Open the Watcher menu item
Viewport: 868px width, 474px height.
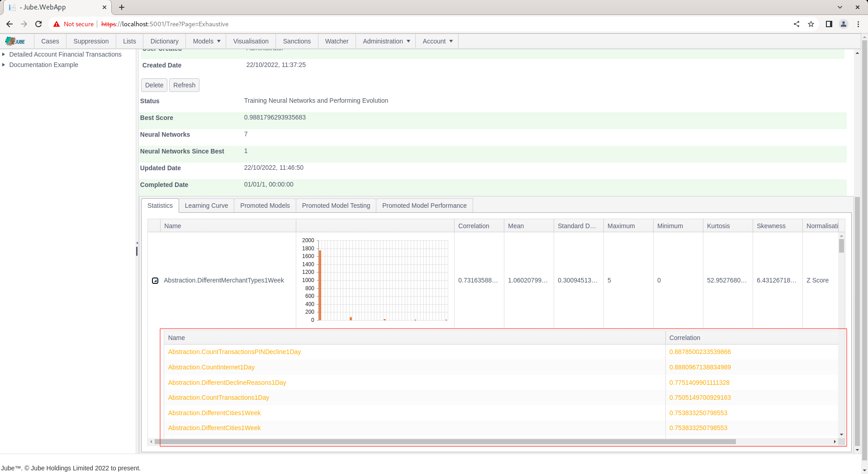click(x=337, y=41)
